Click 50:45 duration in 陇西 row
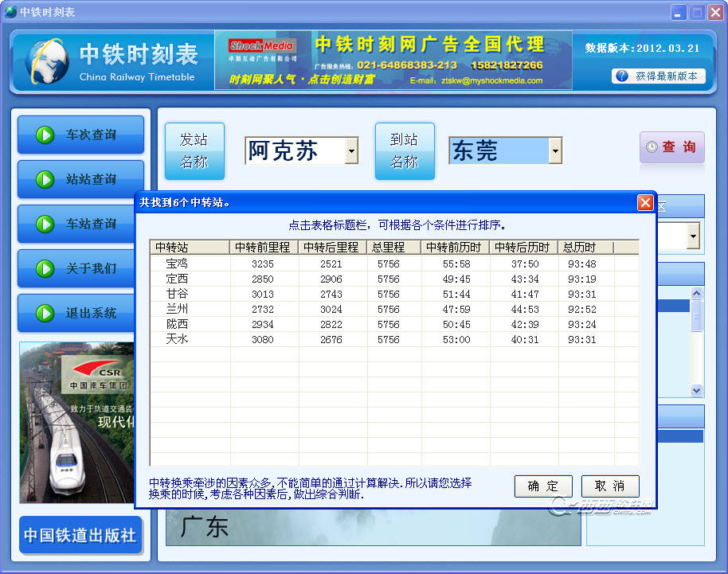This screenshot has height=574, width=728. coord(456,324)
